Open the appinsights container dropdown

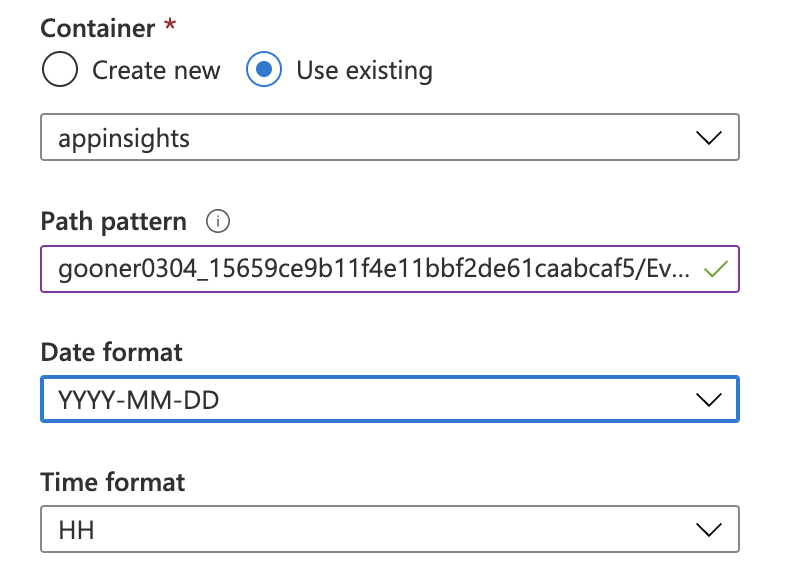(x=389, y=138)
